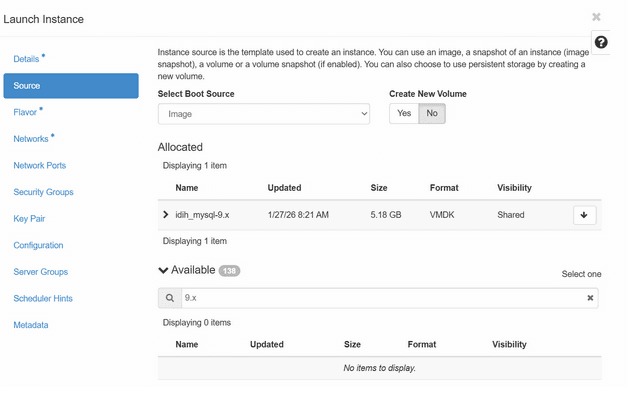Sort Allocated table by Size
Image resolution: width=636 pixels, height=393 pixels.
(379, 188)
